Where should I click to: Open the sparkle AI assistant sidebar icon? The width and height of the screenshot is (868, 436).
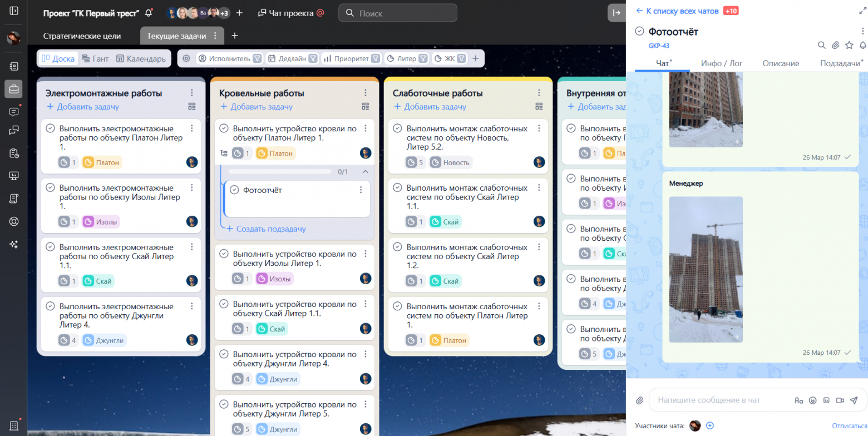point(14,244)
